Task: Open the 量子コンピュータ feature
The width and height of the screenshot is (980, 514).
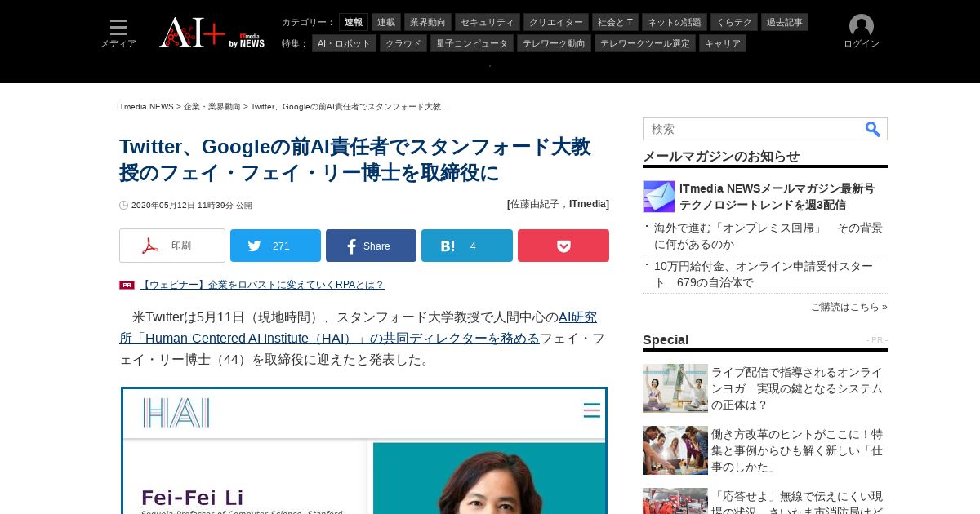Action: (x=472, y=43)
